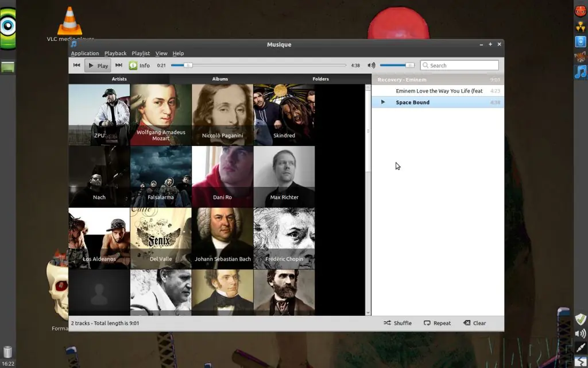Screen dimensions: 588x368
Task: Select the 'Space Bound' playlist track
Action: pyautogui.click(x=438, y=102)
